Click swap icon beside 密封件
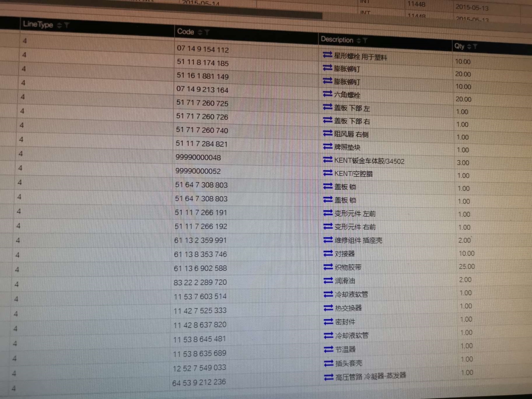Screen dimensions: 532x399 pyautogui.click(x=328, y=321)
